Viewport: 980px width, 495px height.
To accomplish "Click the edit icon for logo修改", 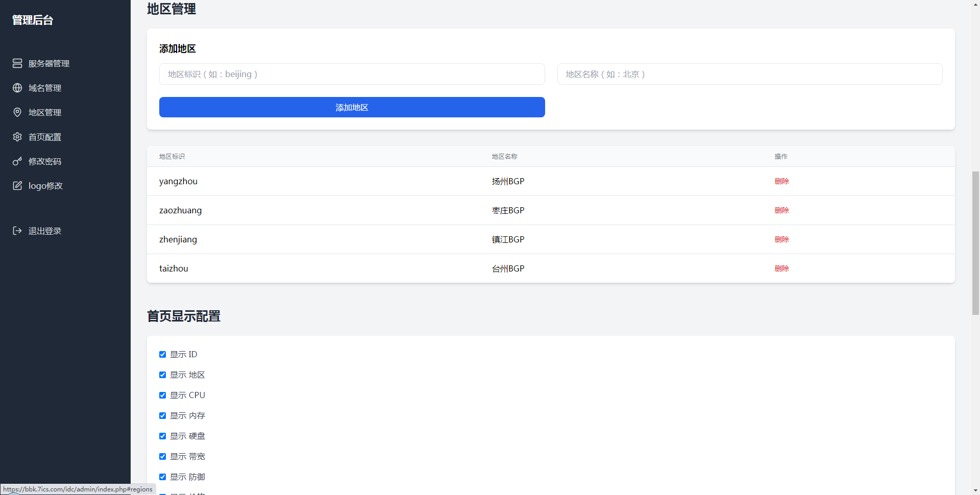I will 17,186.
